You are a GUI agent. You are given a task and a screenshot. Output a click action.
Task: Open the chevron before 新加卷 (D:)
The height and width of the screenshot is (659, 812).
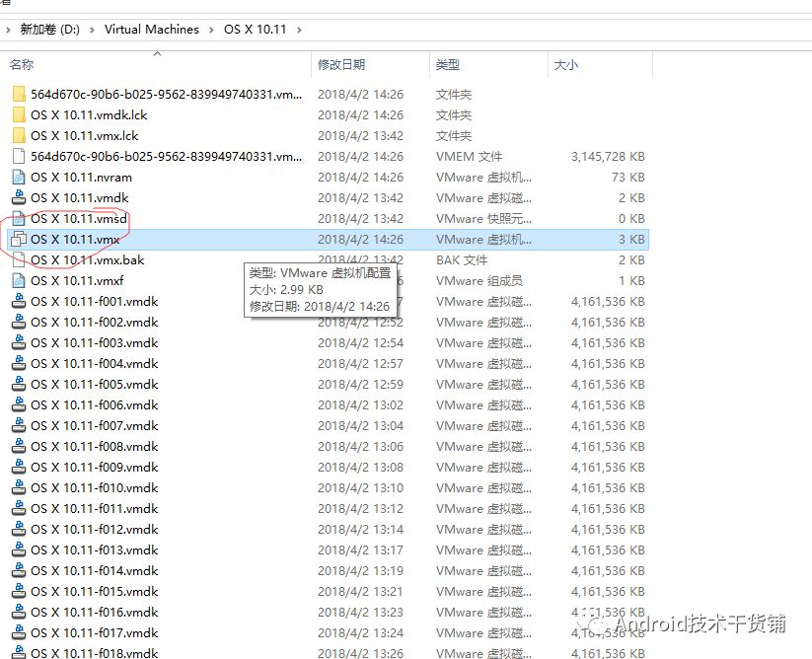point(8,30)
